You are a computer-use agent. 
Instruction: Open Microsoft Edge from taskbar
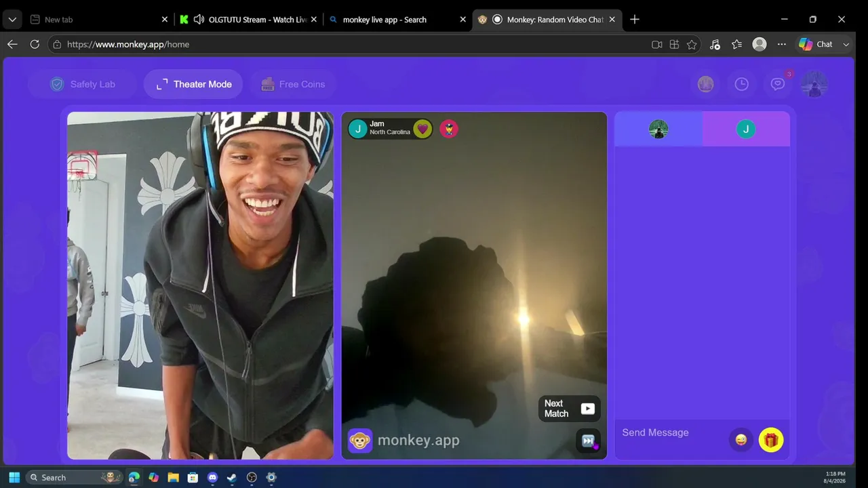pyautogui.click(x=134, y=477)
